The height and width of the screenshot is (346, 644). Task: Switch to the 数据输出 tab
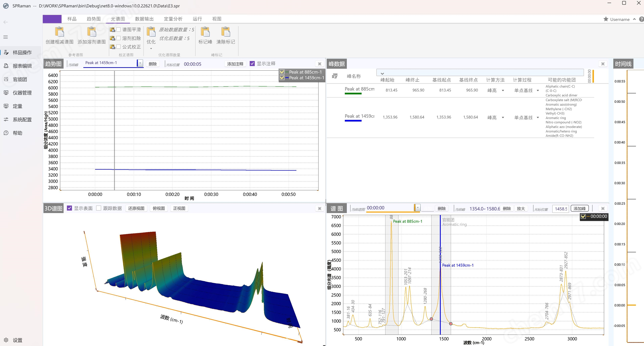pos(144,19)
